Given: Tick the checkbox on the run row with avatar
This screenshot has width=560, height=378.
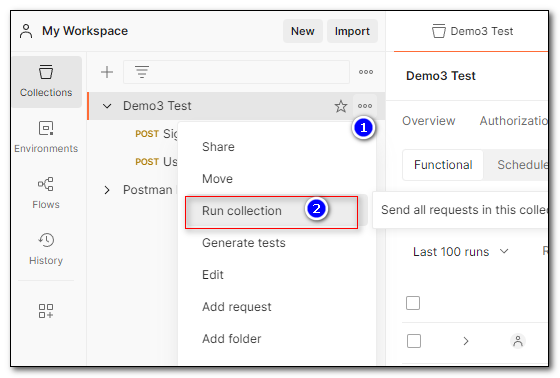Looking at the screenshot, I should point(414,341).
